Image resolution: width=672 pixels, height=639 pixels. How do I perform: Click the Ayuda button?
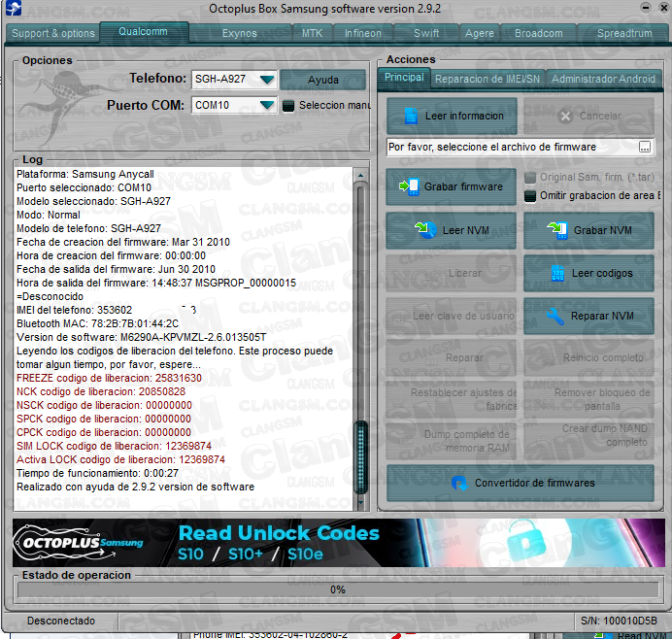[x=323, y=81]
